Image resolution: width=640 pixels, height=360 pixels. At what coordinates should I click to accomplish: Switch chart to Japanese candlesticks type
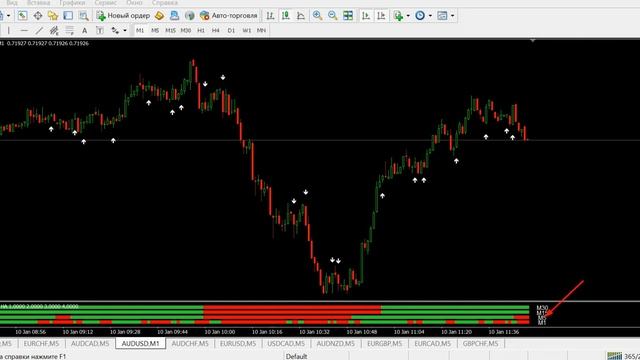click(x=286, y=16)
